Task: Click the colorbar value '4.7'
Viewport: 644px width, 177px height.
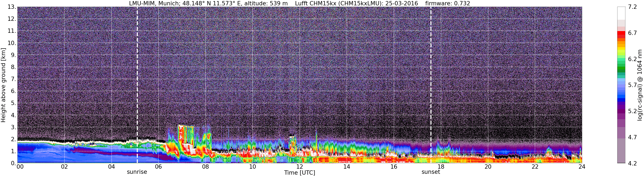Action: [632, 137]
